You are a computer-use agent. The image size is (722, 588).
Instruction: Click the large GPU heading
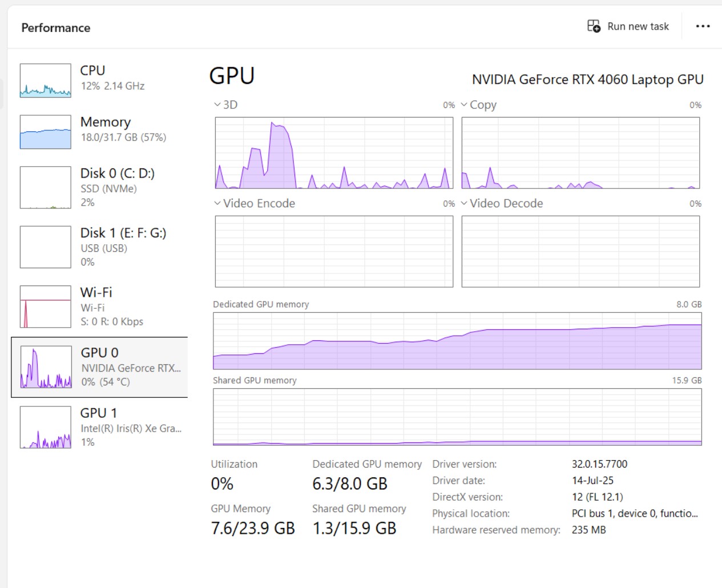pyautogui.click(x=232, y=75)
